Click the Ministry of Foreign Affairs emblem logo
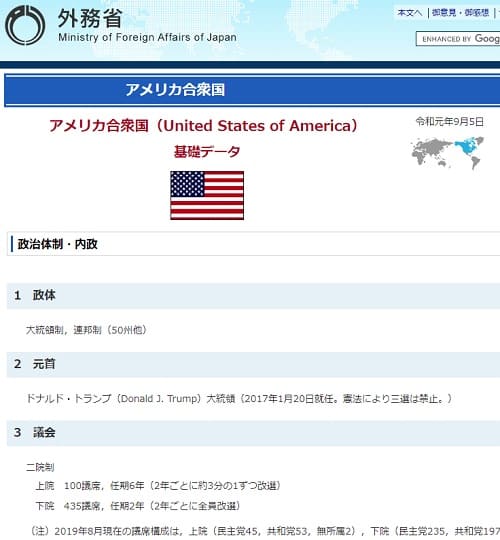The image size is (500, 540). 25,25
